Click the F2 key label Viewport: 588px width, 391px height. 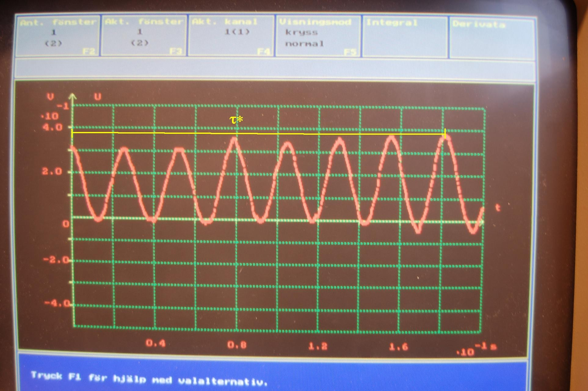coord(89,52)
